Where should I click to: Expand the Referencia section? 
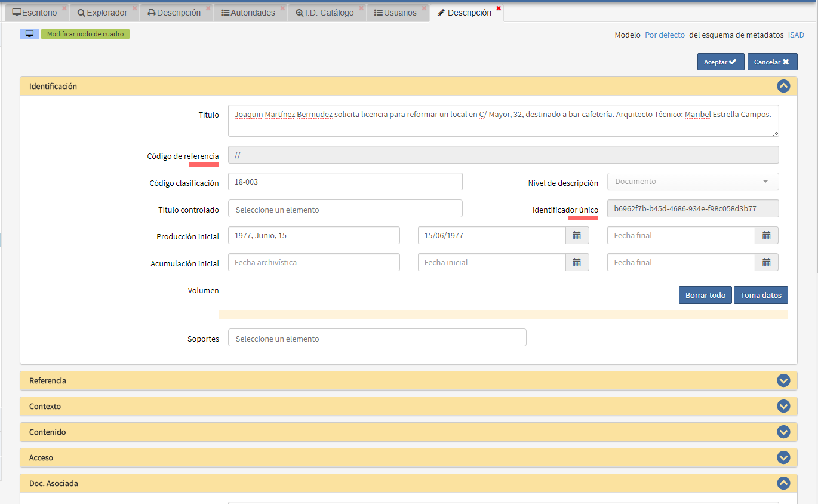(x=783, y=380)
